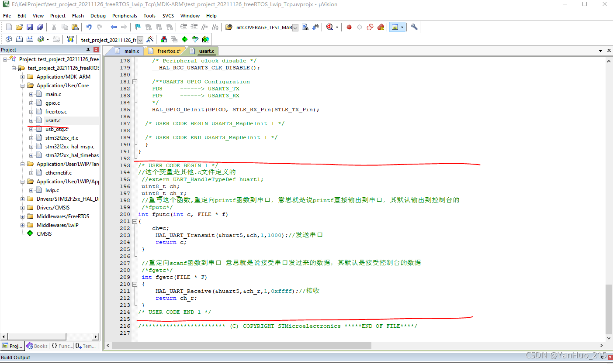Switch to the Func... panel tab
The image size is (613, 364).
[x=62, y=346]
